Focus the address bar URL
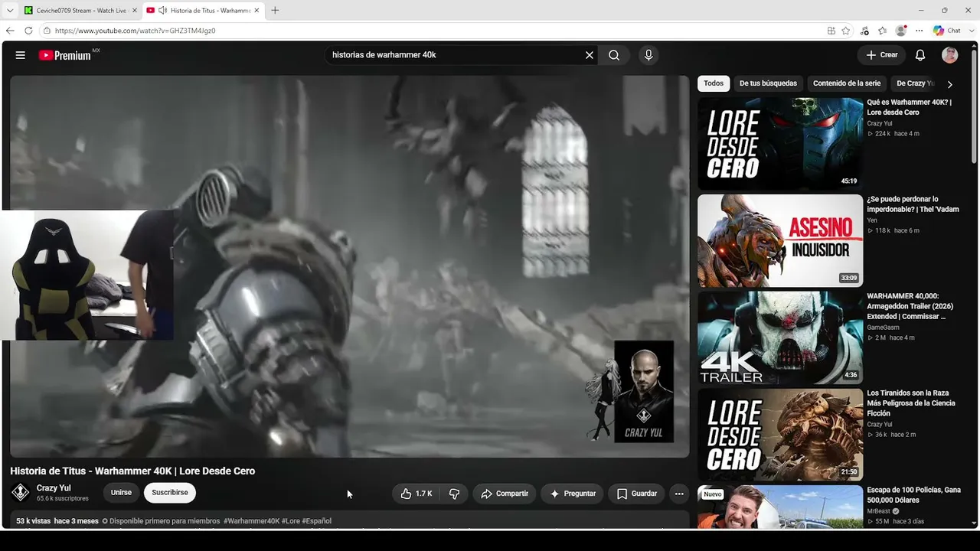The width and height of the screenshot is (980, 551). pos(135,31)
